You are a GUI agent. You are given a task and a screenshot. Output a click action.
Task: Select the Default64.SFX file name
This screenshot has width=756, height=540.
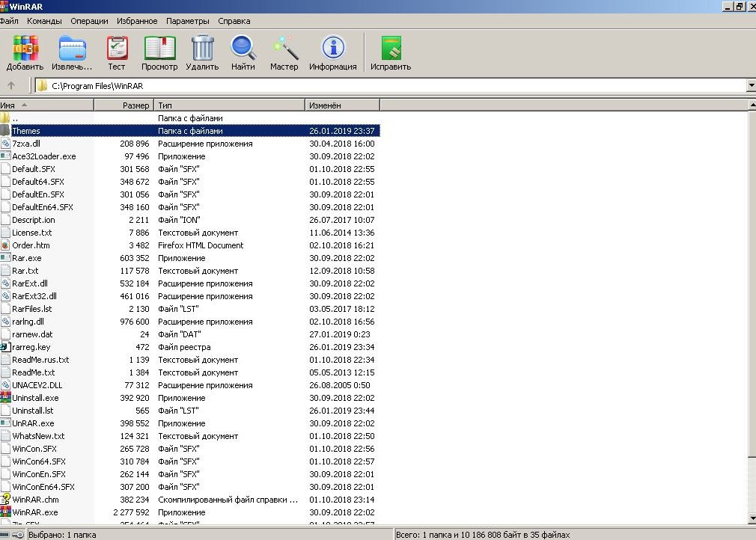(x=38, y=182)
